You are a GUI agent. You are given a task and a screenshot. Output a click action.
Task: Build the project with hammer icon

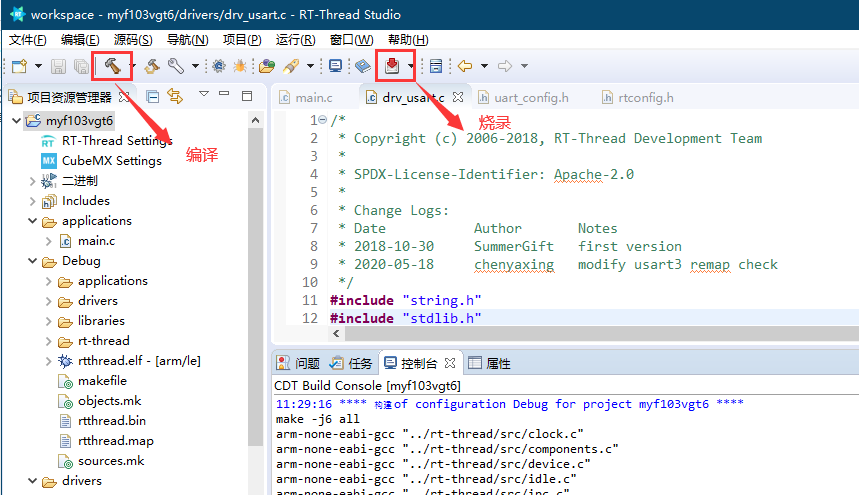[112, 66]
